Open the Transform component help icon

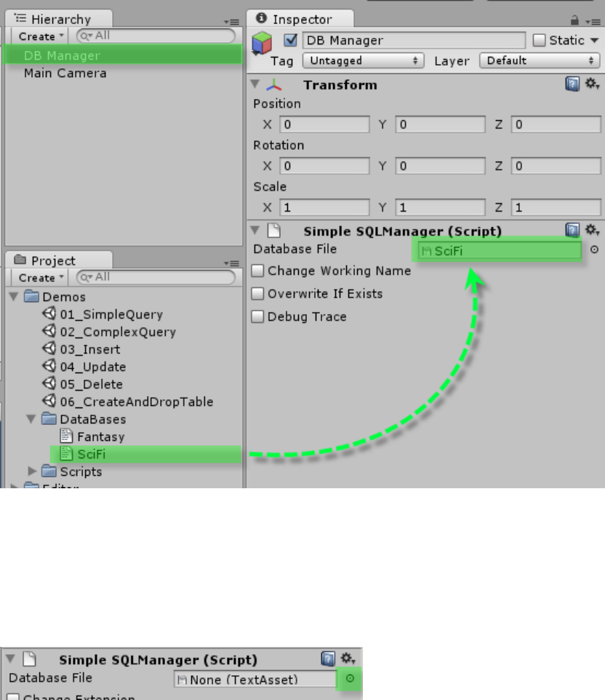point(572,84)
